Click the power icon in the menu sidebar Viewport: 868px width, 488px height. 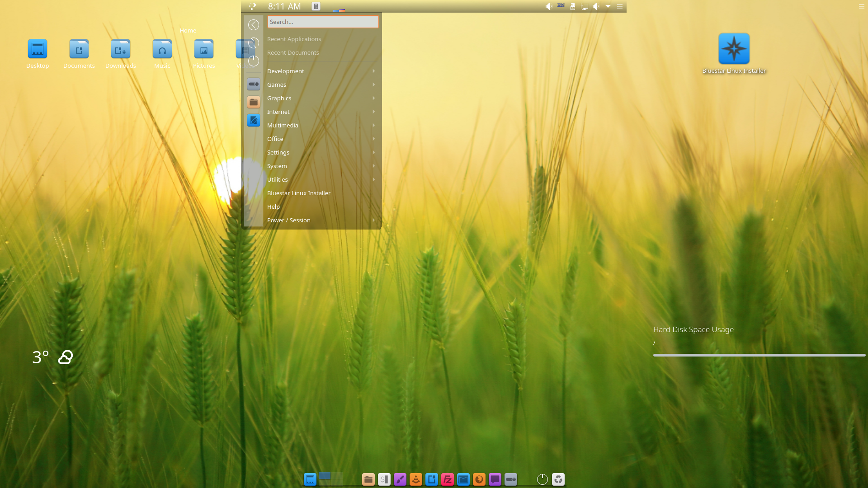[254, 61]
